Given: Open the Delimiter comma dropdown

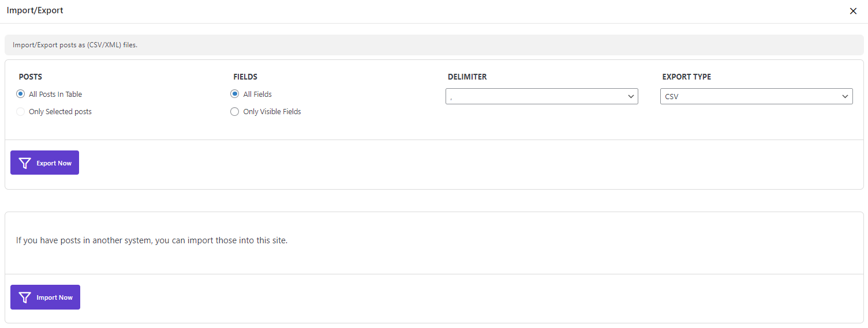Looking at the screenshot, I should 542,96.
